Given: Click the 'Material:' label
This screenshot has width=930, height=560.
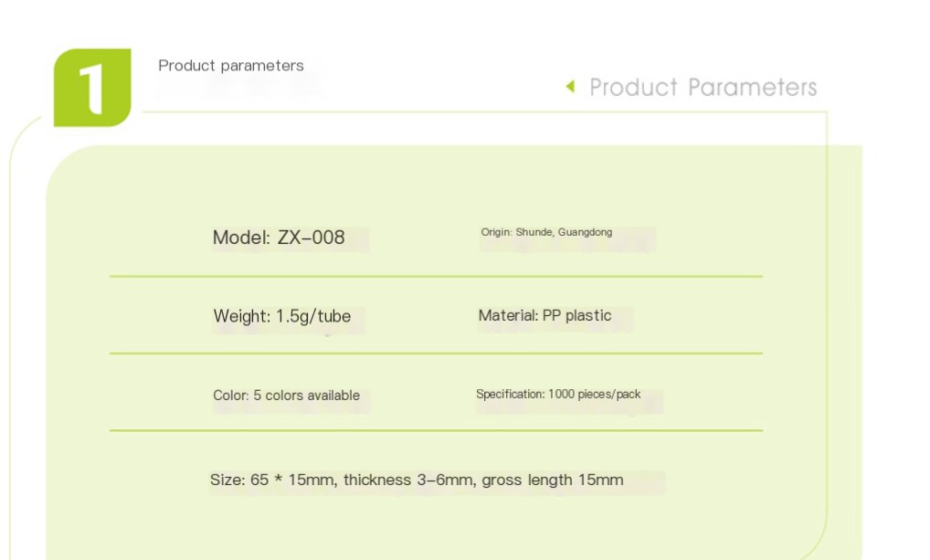Looking at the screenshot, I should (508, 315).
